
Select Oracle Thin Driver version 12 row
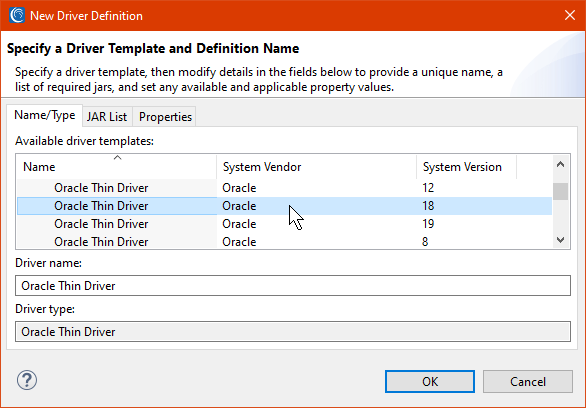(x=284, y=188)
